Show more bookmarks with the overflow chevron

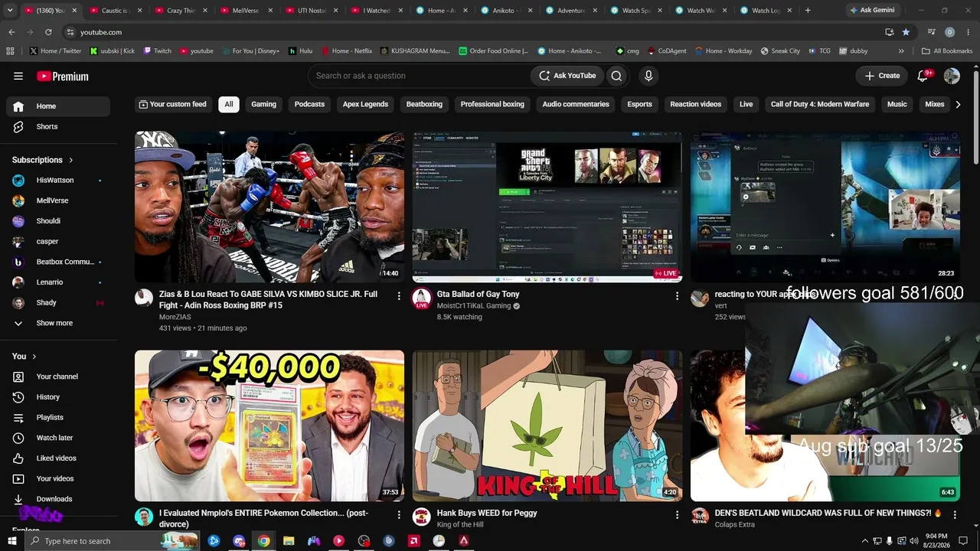tap(901, 51)
